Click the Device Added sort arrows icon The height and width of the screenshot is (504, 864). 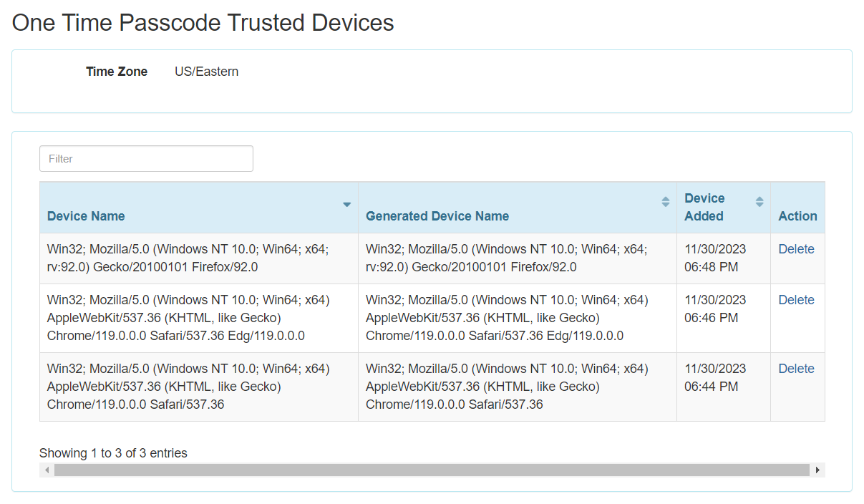tap(759, 202)
